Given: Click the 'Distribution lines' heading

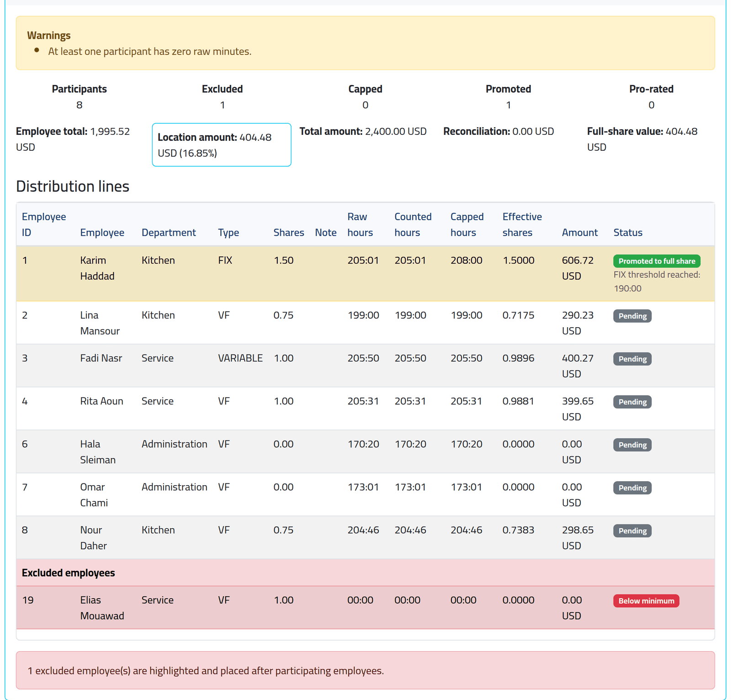Looking at the screenshot, I should coord(73,186).
